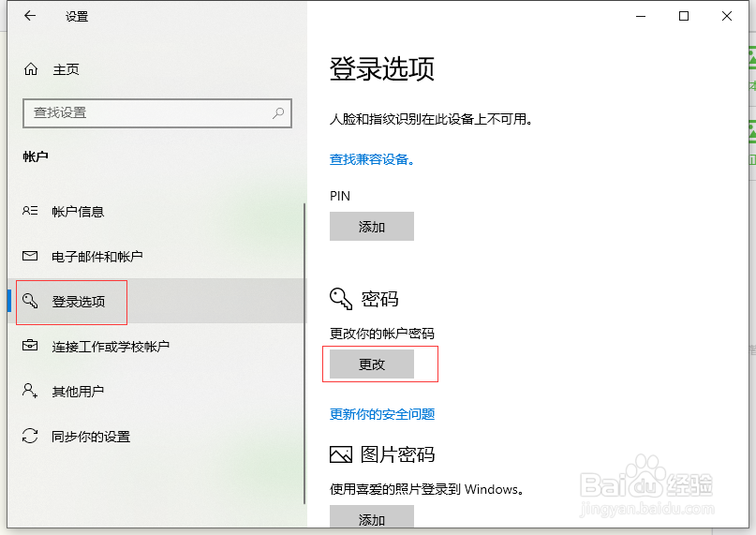Click the 更改你的帐户密码 text
This screenshot has width=756, height=535.
coord(382,333)
